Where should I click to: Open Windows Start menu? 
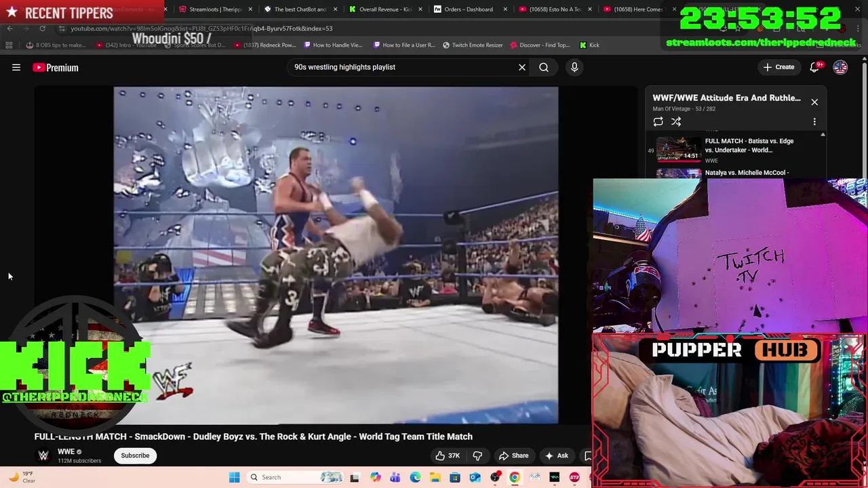pyautogui.click(x=234, y=477)
